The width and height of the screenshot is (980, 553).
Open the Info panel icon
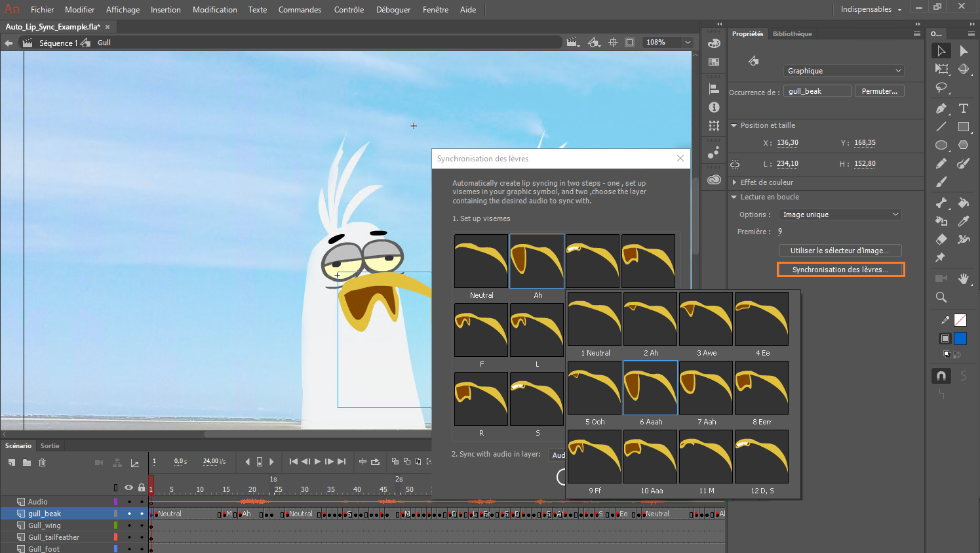coord(714,107)
